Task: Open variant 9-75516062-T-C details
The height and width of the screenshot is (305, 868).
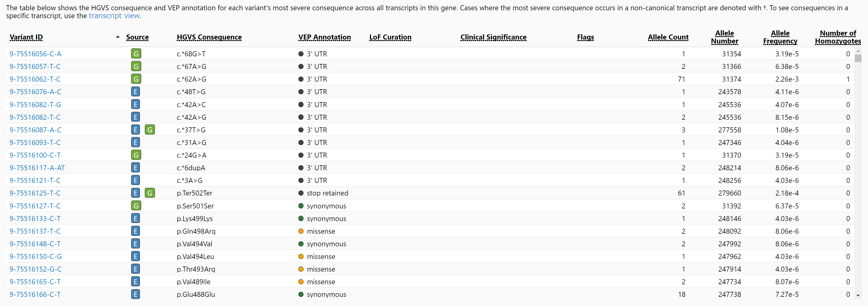Action: tap(35, 79)
